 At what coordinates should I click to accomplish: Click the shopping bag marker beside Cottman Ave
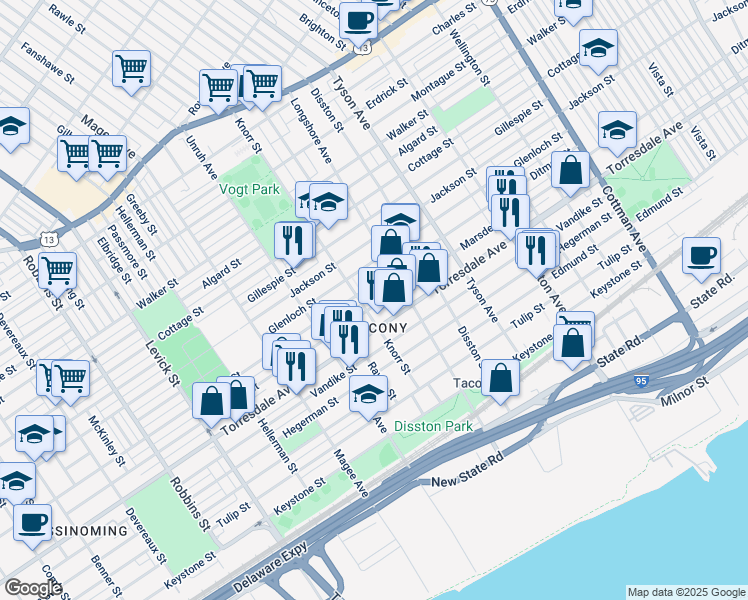click(x=570, y=169)
